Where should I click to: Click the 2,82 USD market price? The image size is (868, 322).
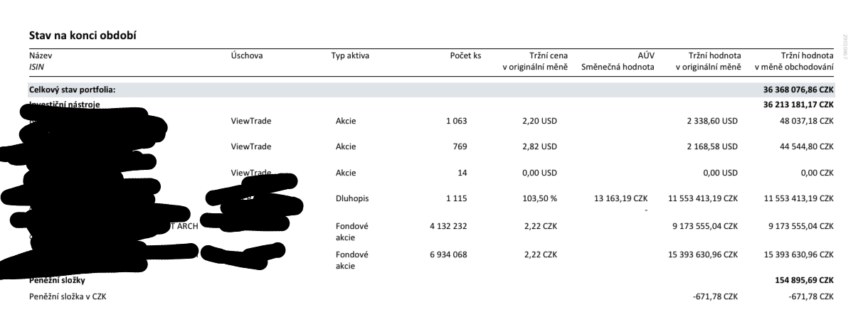tap(540, 146)
